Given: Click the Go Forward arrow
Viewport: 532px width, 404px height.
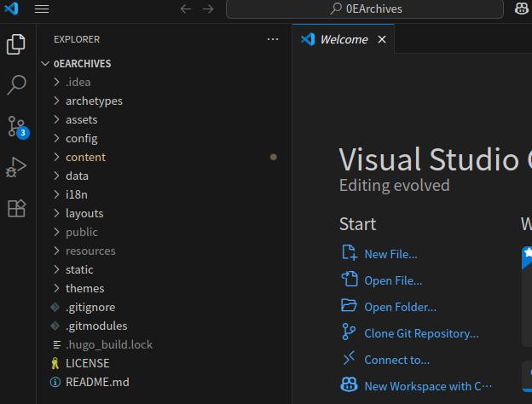Looking at the screenshot, I should tap(208, 9).
